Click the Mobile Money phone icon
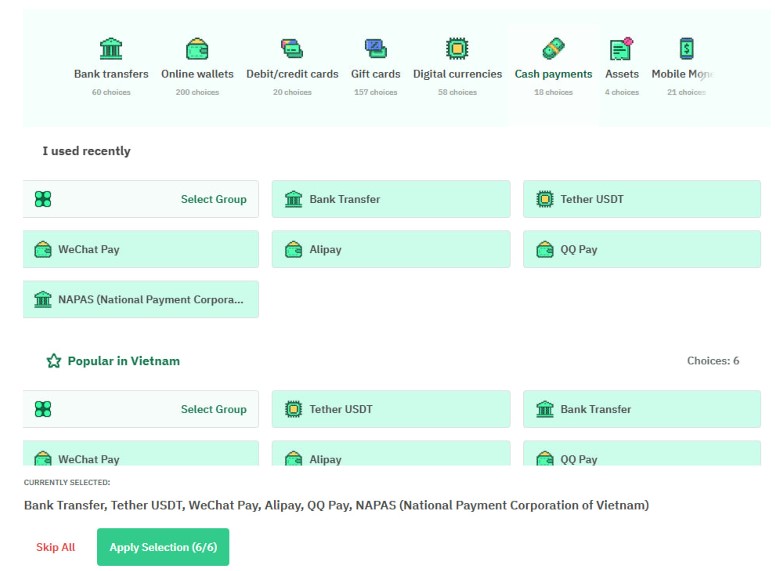Screen dimensions: 775x571 (686, 48)
